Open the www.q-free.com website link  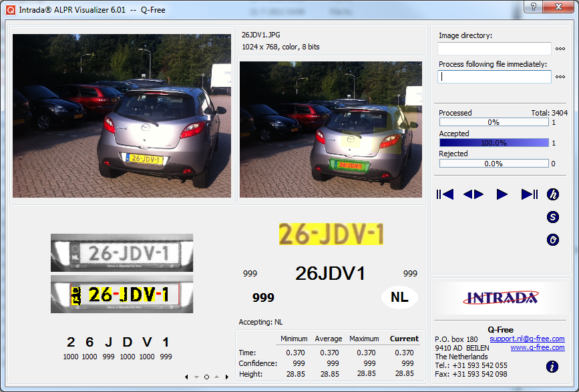pos(538,348)
